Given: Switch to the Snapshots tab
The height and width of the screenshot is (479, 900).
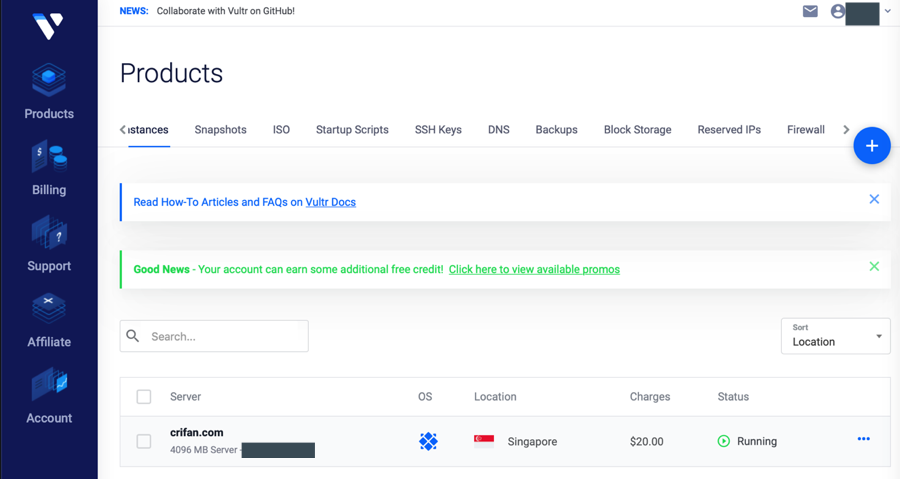Looking at the screenshot, I should pos(220,130).
